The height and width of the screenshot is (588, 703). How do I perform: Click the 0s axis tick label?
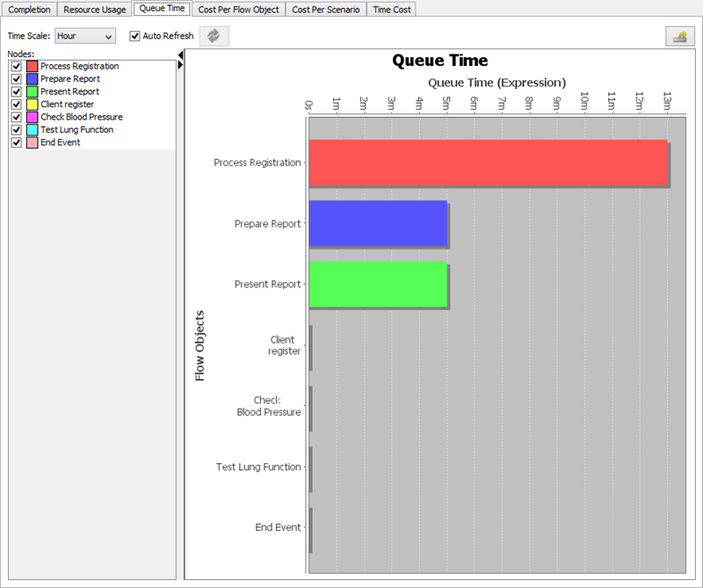tap(308, 105)
